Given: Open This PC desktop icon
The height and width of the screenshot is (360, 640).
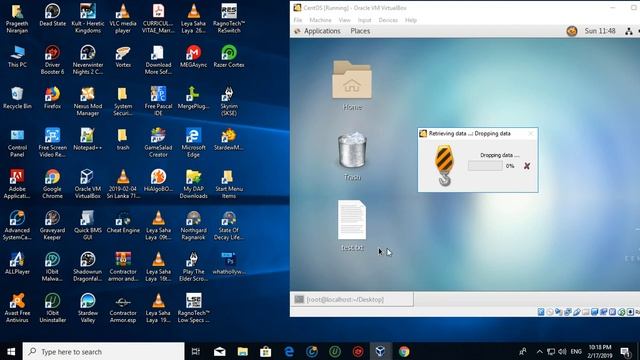Looking at the screenshot, I should [x=17, y=57].
